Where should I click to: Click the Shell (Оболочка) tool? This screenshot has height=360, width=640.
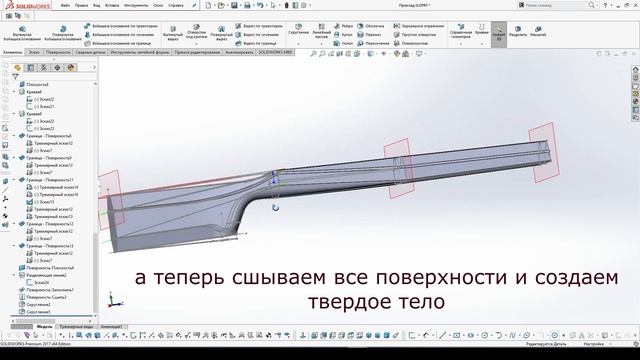click(x=371, y=26)
